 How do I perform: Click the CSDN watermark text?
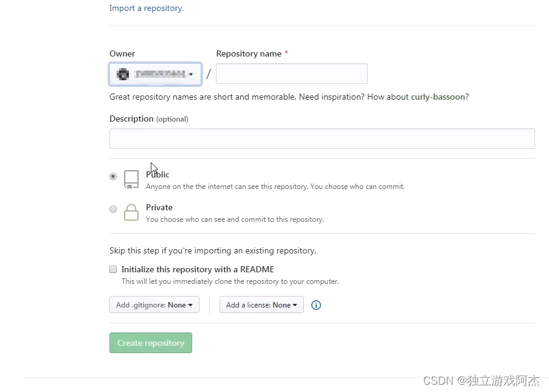[481, 380]
